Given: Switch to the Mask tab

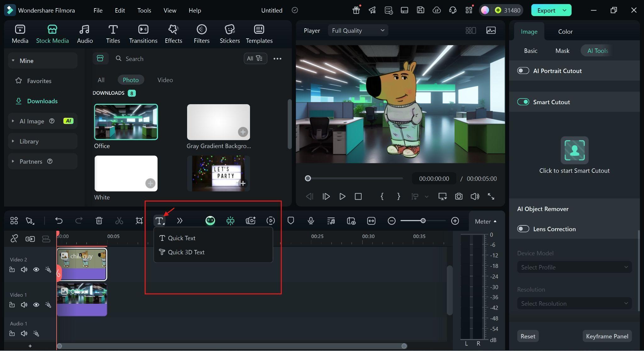Looking at the screenshot, I should (x=562, y=51).
